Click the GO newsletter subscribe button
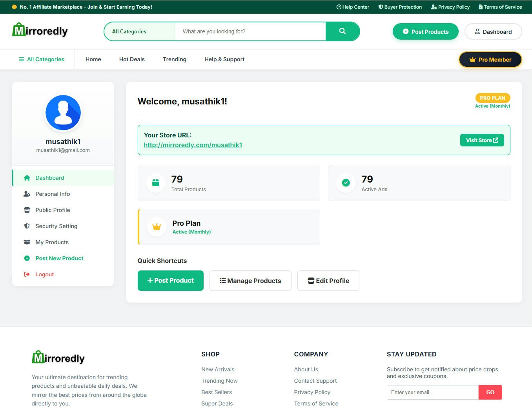Screen dimensions: 532x420 [490, 392]
